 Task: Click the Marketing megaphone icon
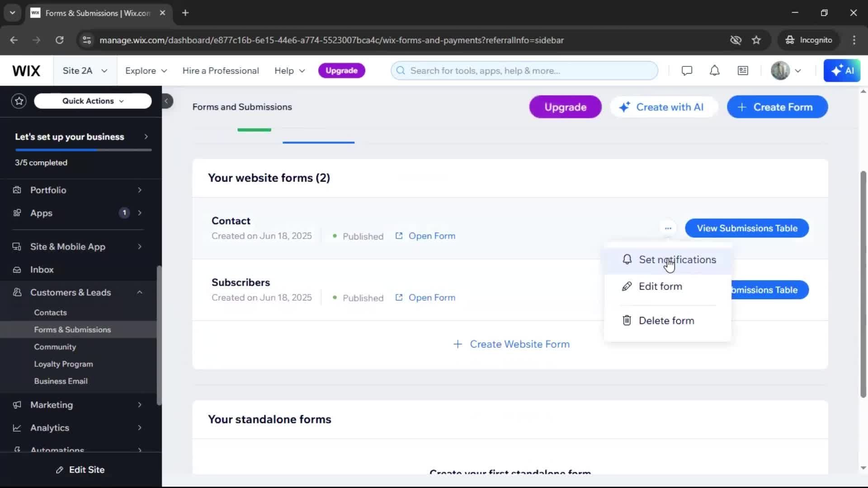[17, 405]
